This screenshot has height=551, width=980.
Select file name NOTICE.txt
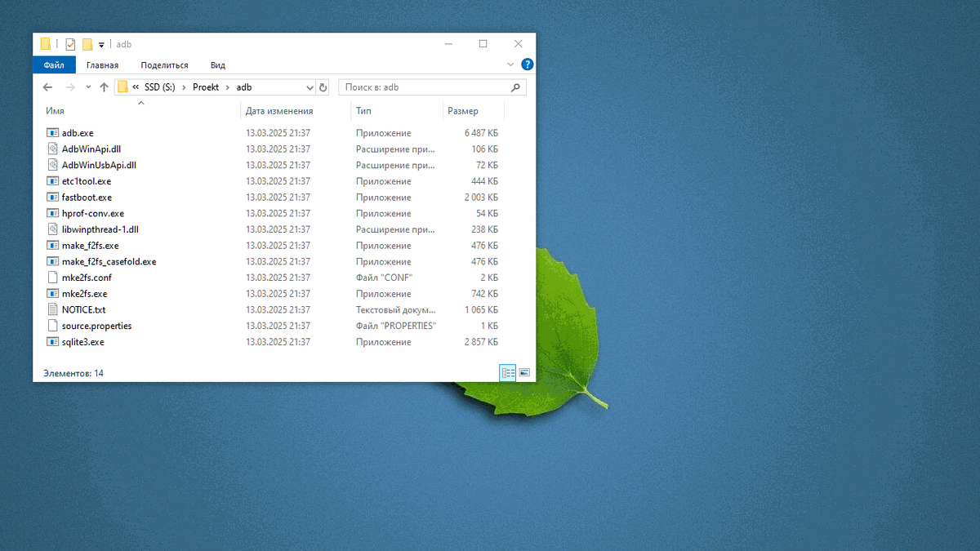83,310
